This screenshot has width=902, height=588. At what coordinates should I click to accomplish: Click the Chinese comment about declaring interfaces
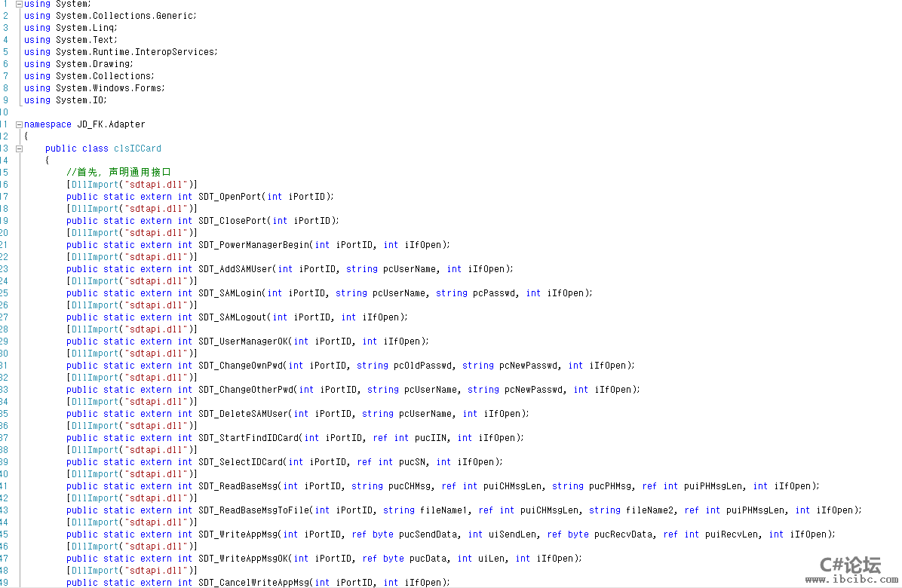coord(118,173)
